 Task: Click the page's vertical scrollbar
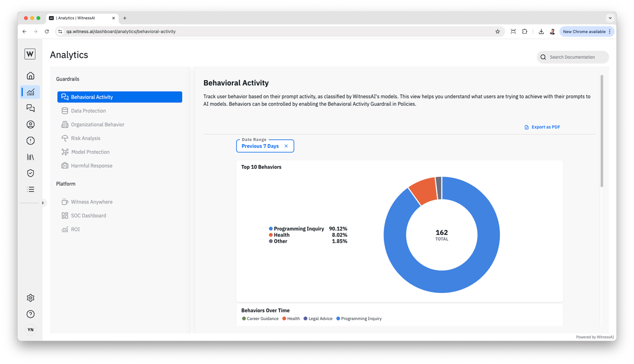tap(602, 131)
